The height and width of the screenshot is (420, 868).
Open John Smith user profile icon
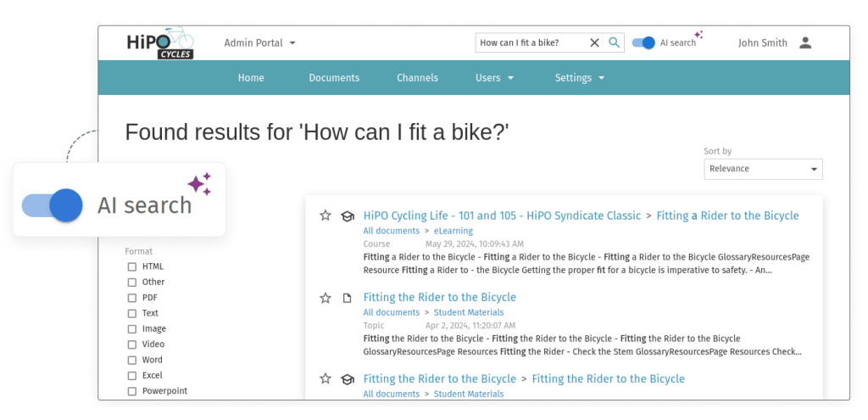click(x=805, y=42)
